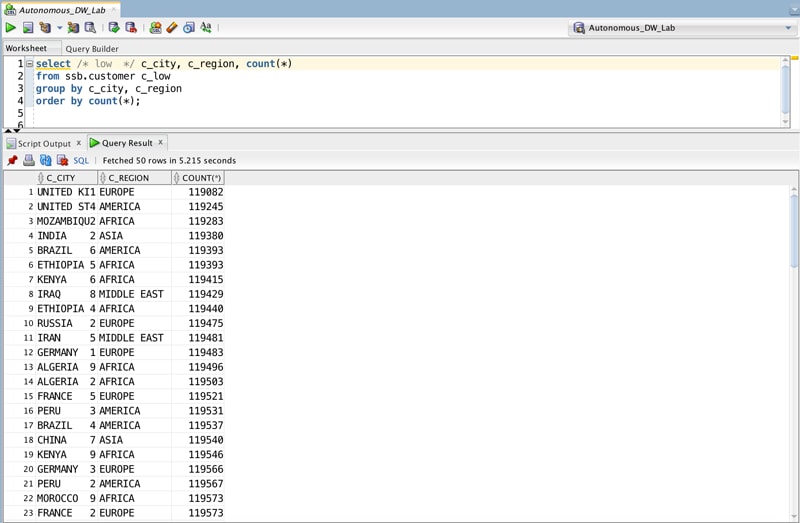The width and height of the screenshot is (800, 523).
Task: Click the red pushpin Freeze View icon
Action: point(12,160)
